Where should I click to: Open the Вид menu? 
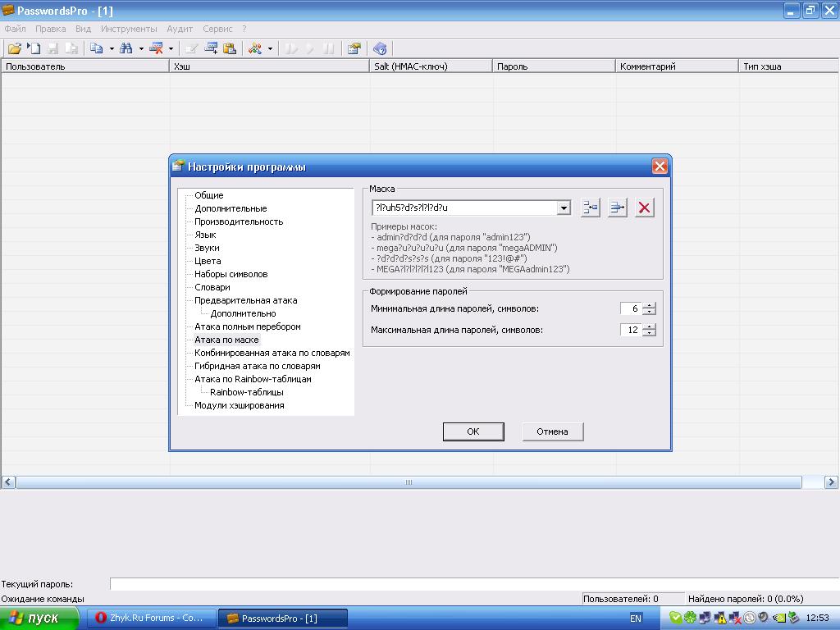[83, 29]
